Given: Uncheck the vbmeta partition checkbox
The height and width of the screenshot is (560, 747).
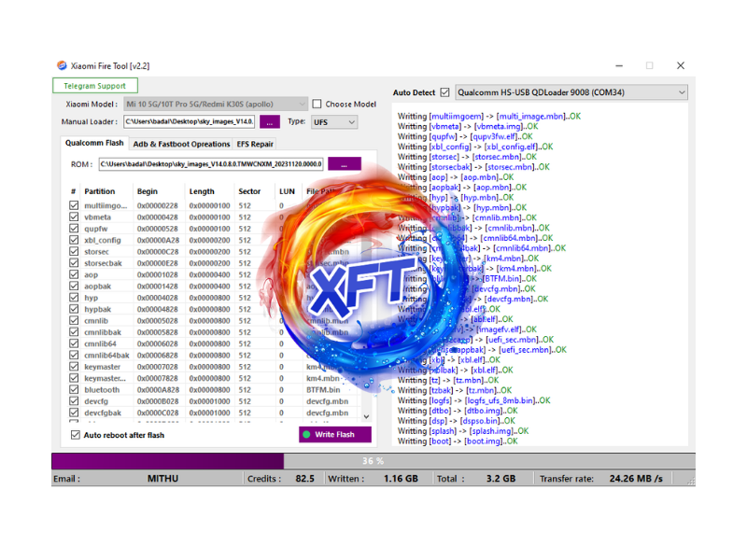Looking at the screenshot, I should (74, 217).
